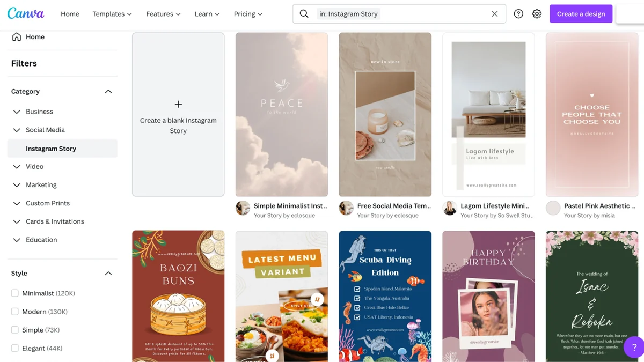Open the help question mark icon

tap(518, 14)
